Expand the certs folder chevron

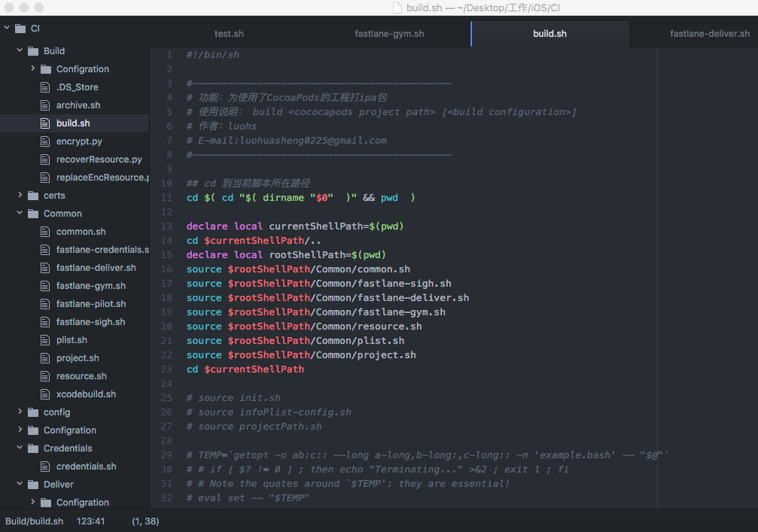tap(20, 195)
